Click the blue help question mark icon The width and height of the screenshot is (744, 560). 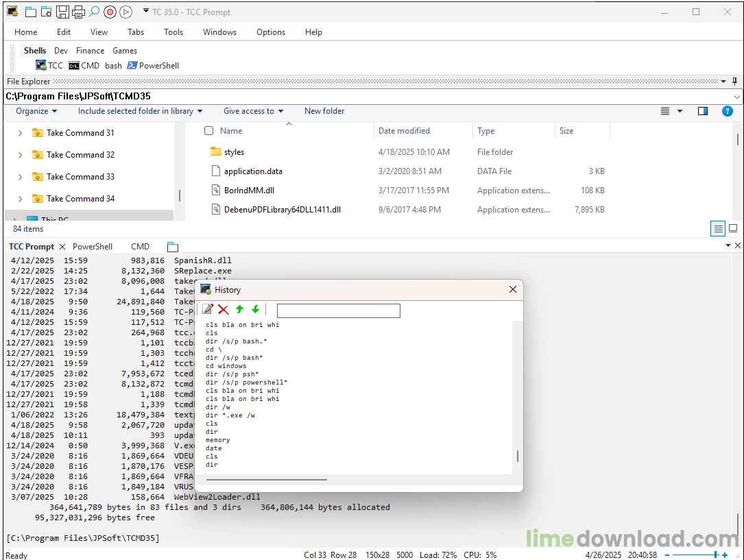[x=728, y=111]
